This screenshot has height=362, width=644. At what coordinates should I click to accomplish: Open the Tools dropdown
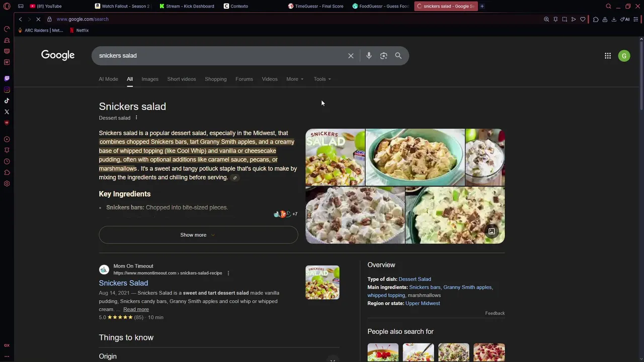322,79
